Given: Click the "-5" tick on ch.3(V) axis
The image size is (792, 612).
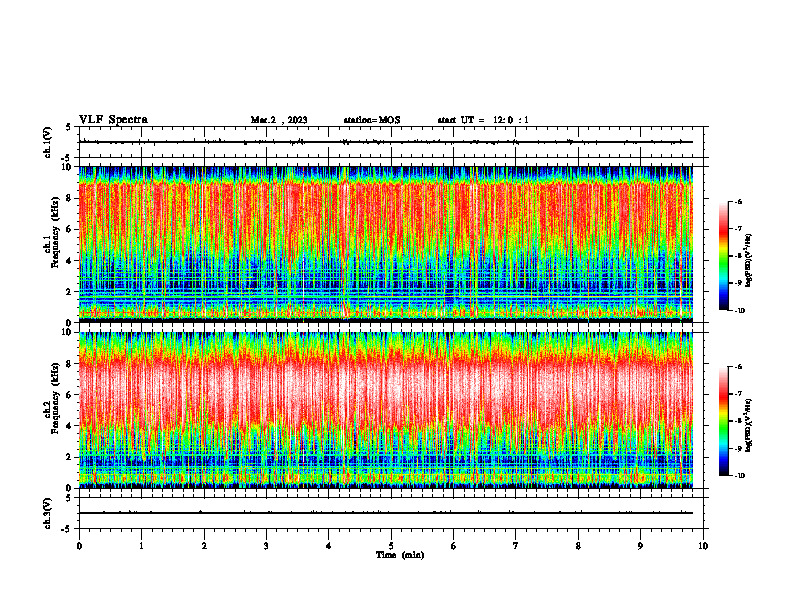Looking at the screenshot, I should 67,529.
